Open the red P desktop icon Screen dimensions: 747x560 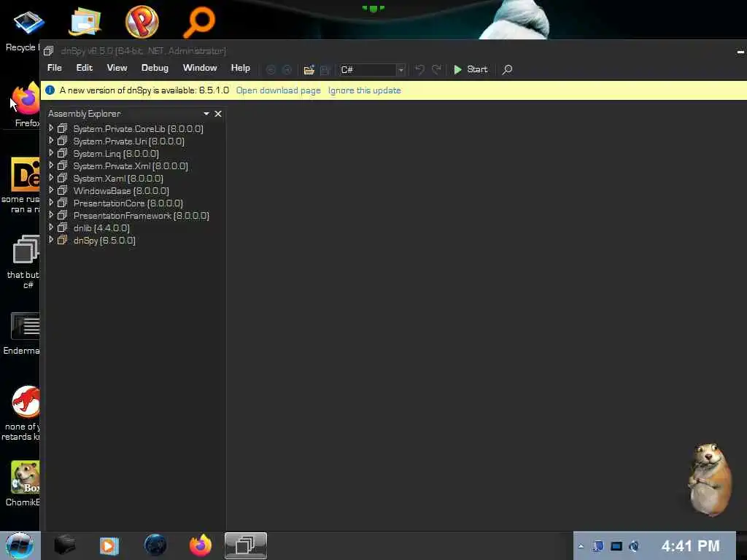pyautogui.click(x=142, y=21)
